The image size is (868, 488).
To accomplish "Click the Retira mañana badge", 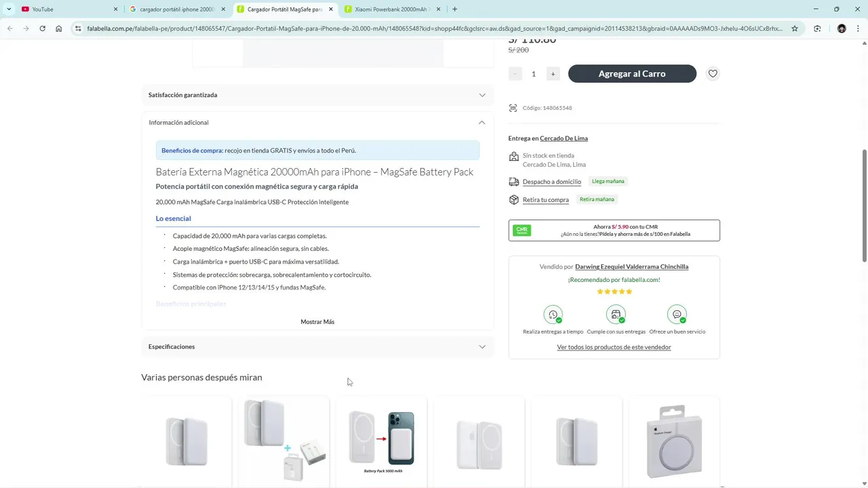I will (597, 199).
